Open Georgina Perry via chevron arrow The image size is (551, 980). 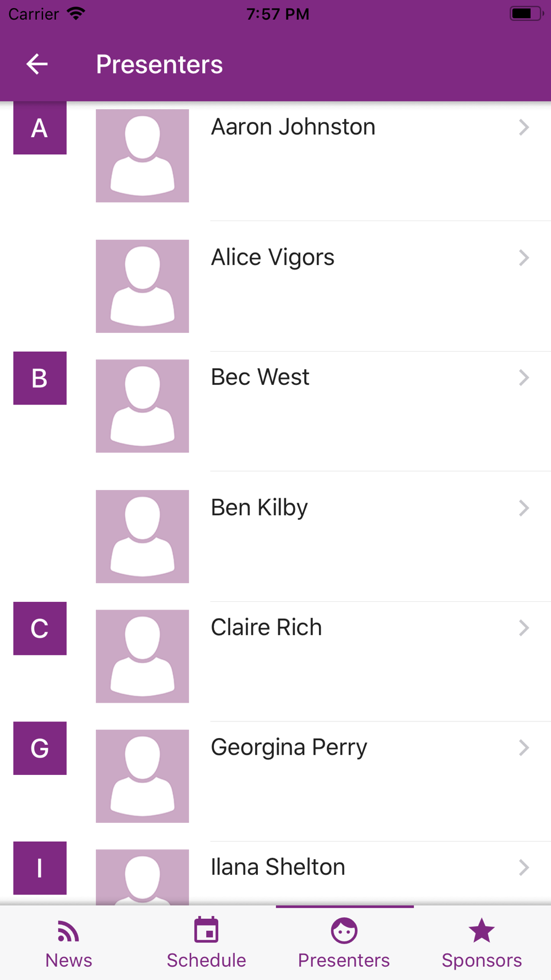[523, 748]
